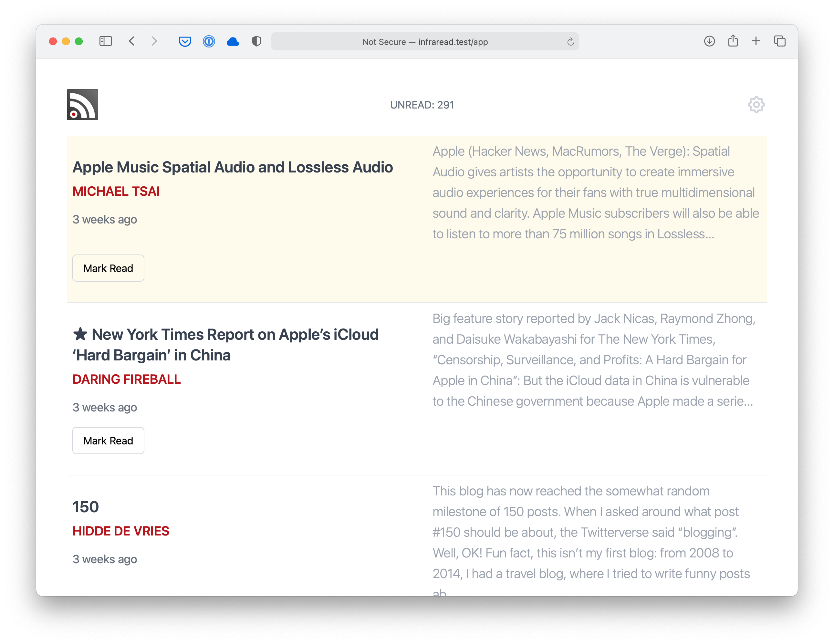This screenshot has height=644, width=834.
Task: Go back with the back arrow
Action: point(132,41)
